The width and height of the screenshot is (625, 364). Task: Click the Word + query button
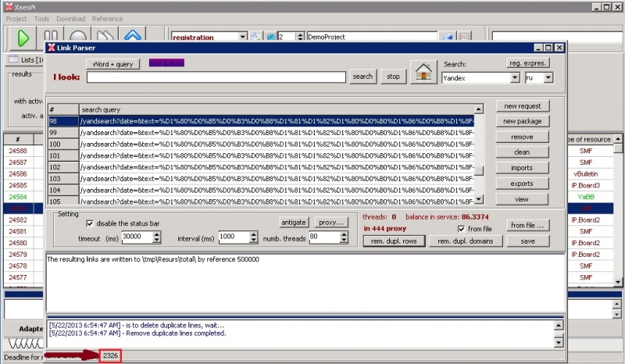(112, 64)
